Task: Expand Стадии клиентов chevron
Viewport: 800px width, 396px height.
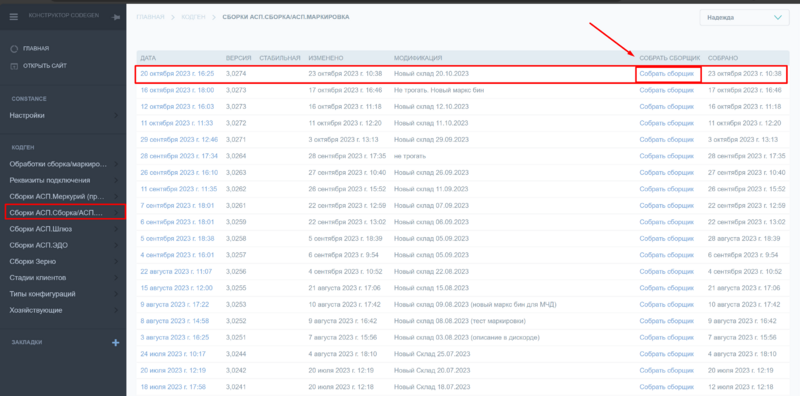Action: point(116,278)
